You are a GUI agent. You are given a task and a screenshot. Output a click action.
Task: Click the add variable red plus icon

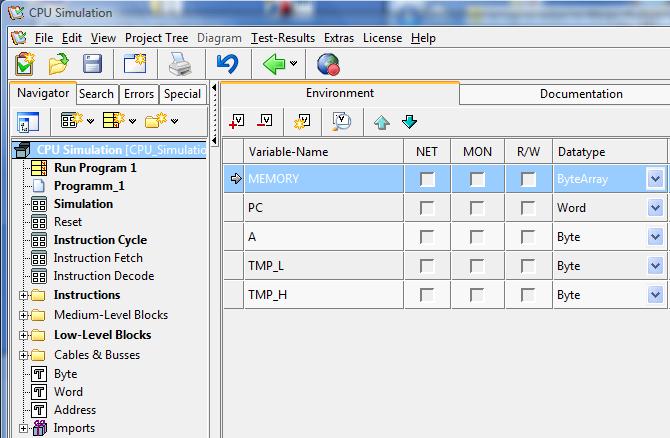tap(237, 122)
